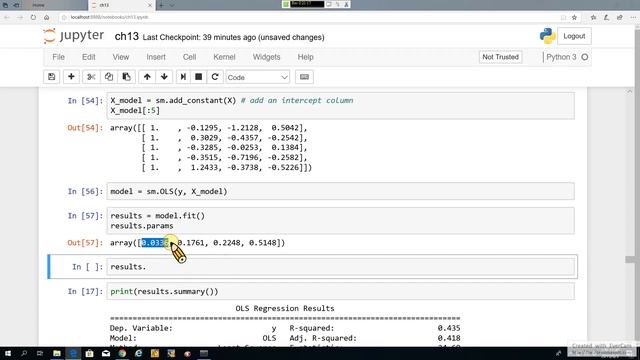The width and height of the screenshot is (640, 360).
Task: Open the Cell menu
Action: pos(189,57)
